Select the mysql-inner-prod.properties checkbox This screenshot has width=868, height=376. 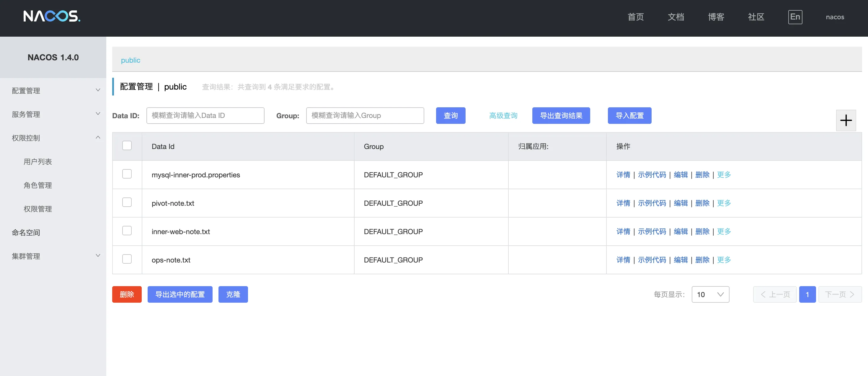coord(127,174)
